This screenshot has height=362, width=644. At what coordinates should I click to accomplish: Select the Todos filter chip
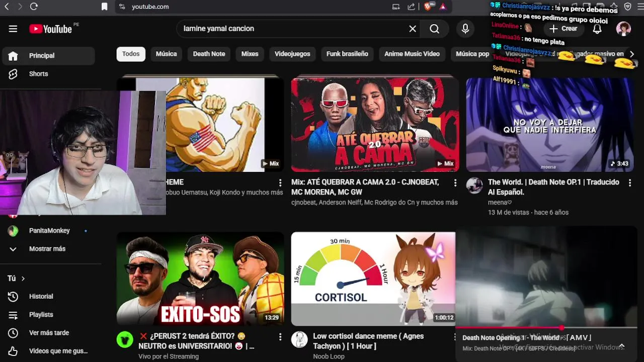tap(131, 54)
